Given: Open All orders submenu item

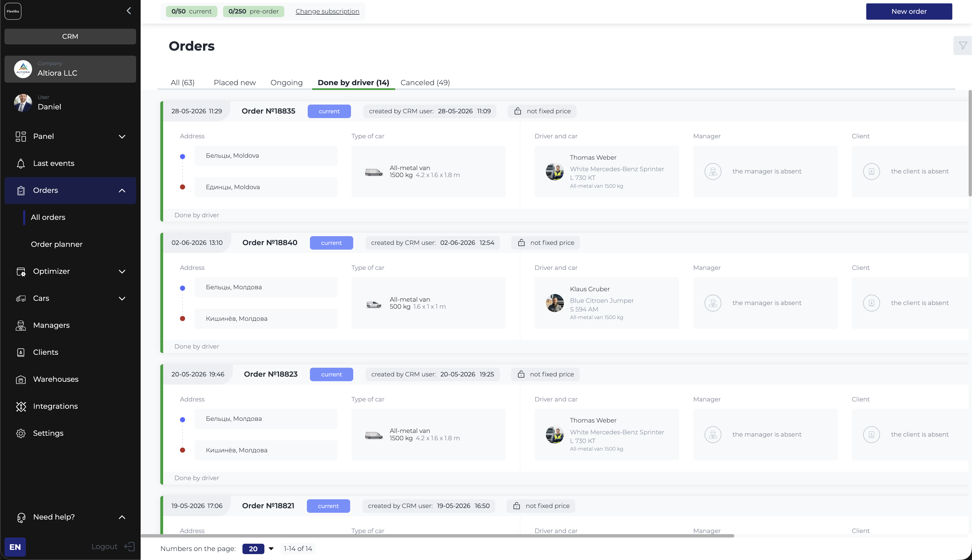Looking at the screenshot, I should click(48, 217).
